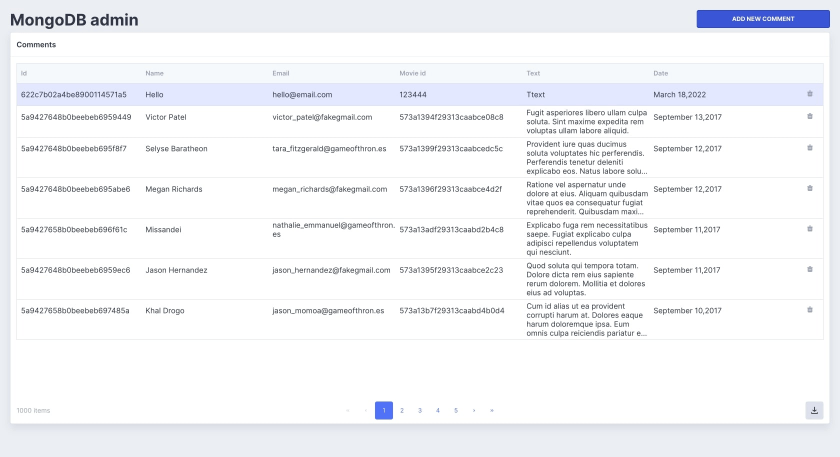Delete Megan Richards' comment
The width and height of the screenshot is (840, 457).
pyautogui.click(x=809, y=189)
